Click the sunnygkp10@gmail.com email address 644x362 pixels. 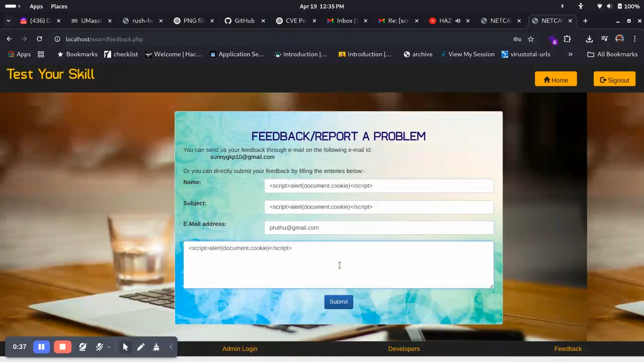point(243,157)
